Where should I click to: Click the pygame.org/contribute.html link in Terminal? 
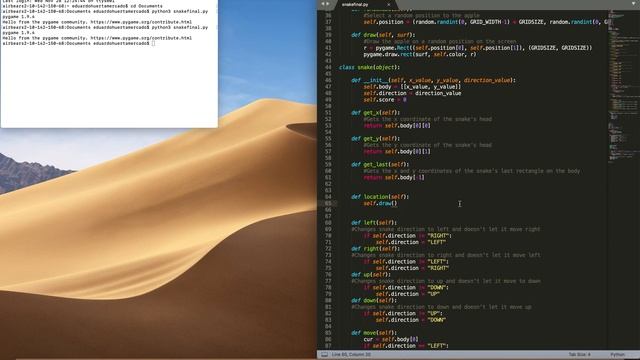[141, 38]
